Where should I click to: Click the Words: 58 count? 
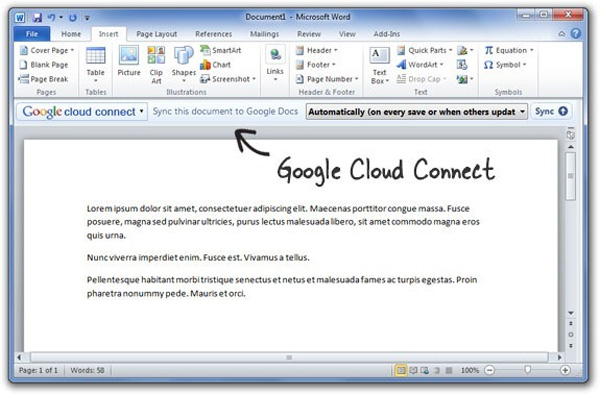87,370
